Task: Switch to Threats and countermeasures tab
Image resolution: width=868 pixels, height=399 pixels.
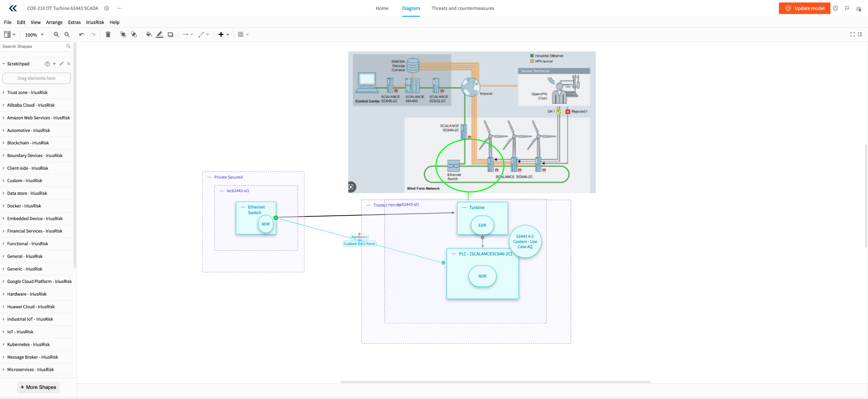Action: tap(462, 8)
